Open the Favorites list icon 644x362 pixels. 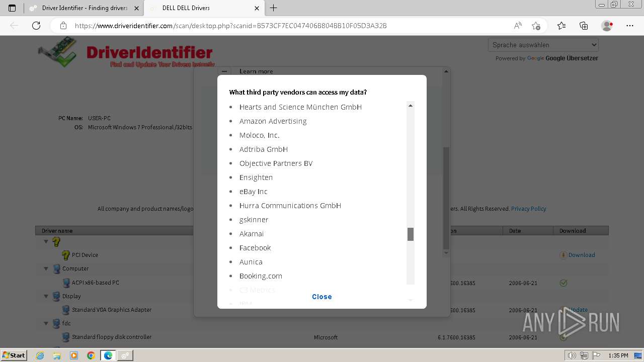point(561,26)
